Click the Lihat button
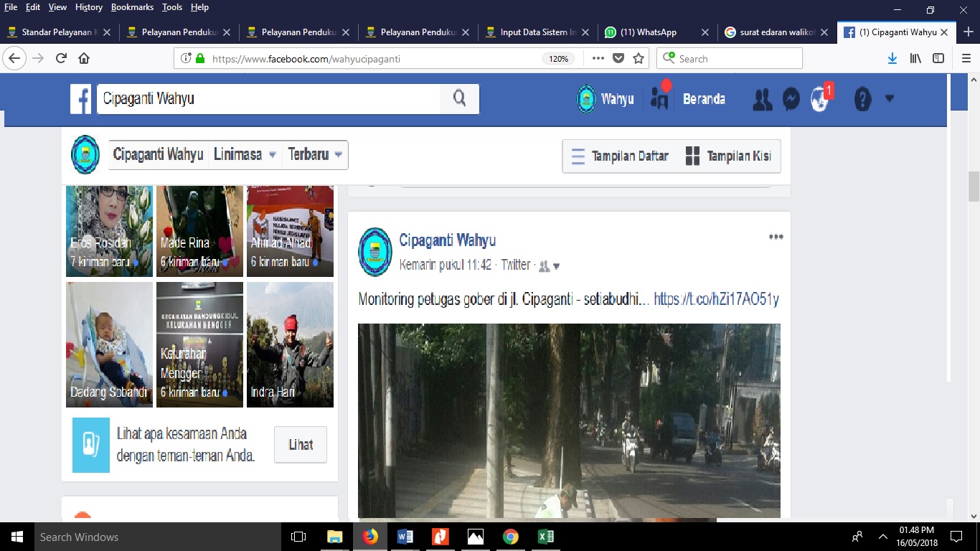 pyautogui.click(x=300, y=444)
